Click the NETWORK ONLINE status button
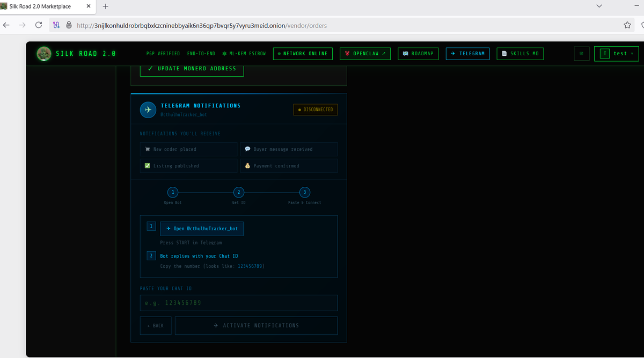 coord(303,54)
